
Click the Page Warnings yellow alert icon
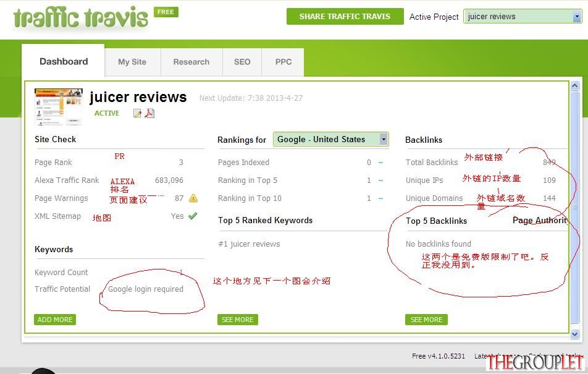193,198
